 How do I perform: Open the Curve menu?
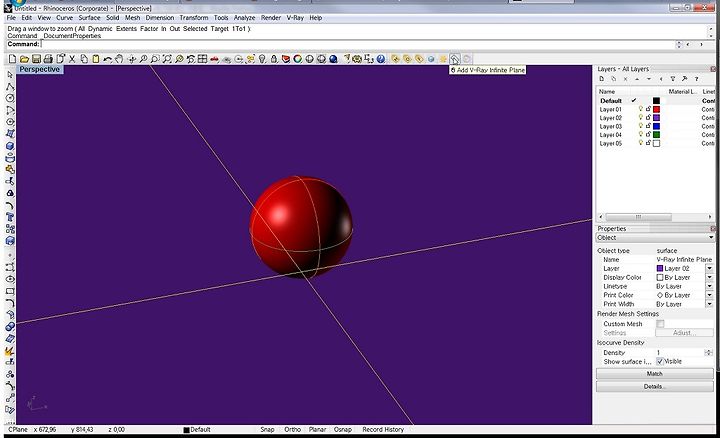click(x=64, y=17)
